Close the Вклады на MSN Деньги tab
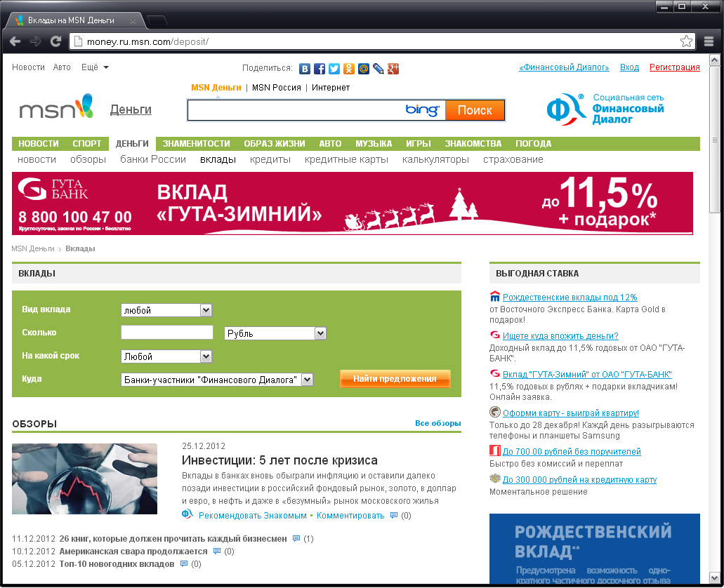The height and width of the screenshot is (588, 724). (x=133, y=20)
